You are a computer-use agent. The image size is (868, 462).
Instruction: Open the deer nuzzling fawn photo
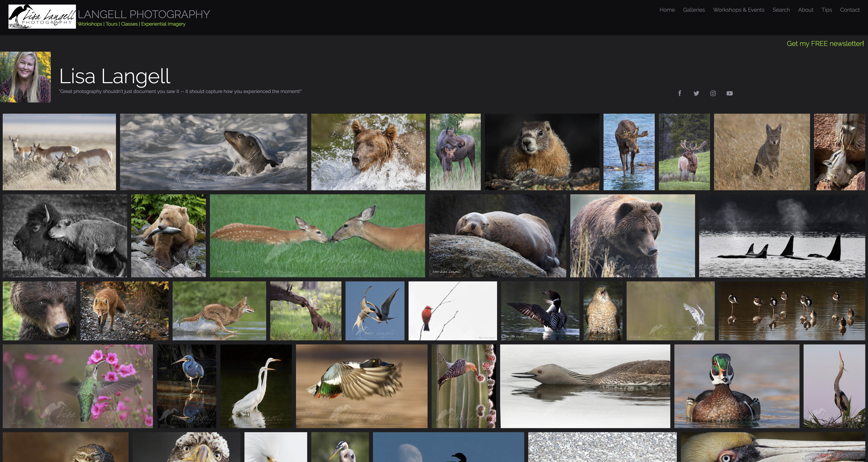[x=317, y=236]
